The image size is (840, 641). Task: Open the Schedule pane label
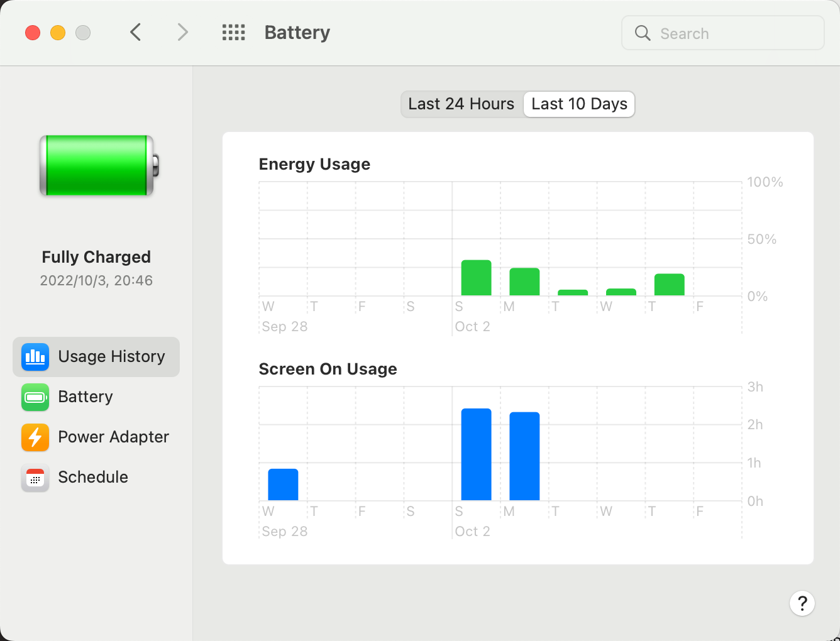[x=93, y=477]
